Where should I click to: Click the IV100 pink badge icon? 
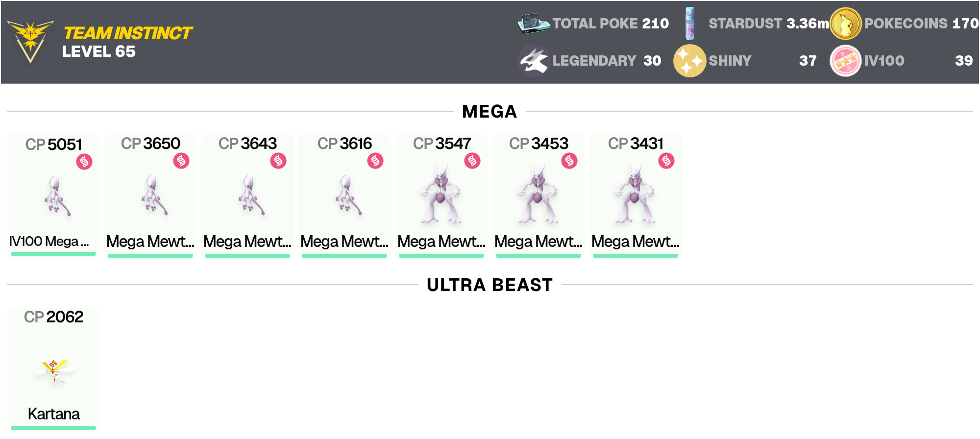click(845, 61)
